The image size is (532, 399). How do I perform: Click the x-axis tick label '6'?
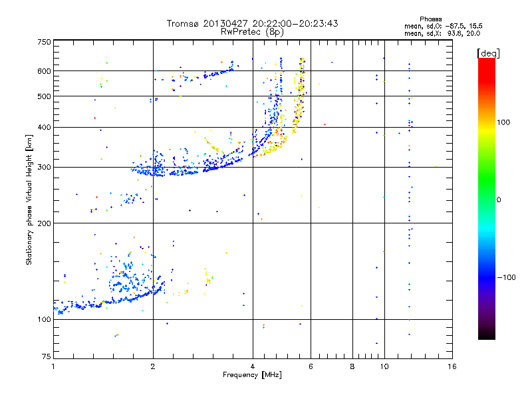(311, 366)
